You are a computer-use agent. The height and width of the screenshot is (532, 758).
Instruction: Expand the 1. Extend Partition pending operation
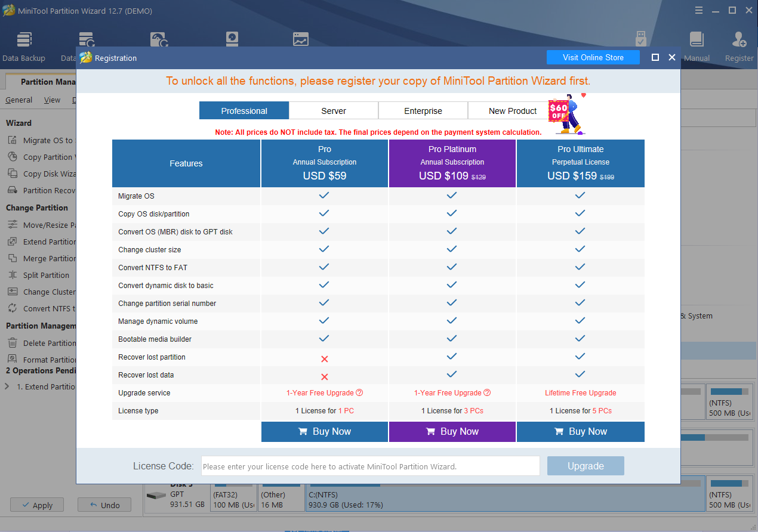[7, 386]
